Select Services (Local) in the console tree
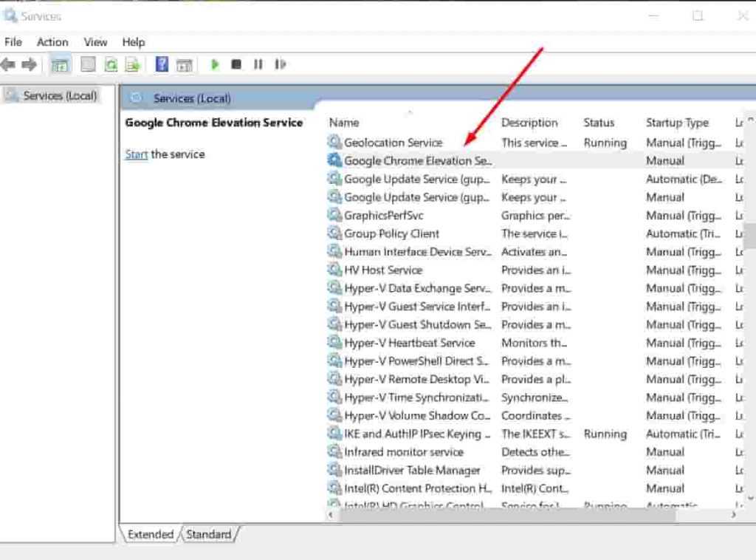 [x=59, y=95]
